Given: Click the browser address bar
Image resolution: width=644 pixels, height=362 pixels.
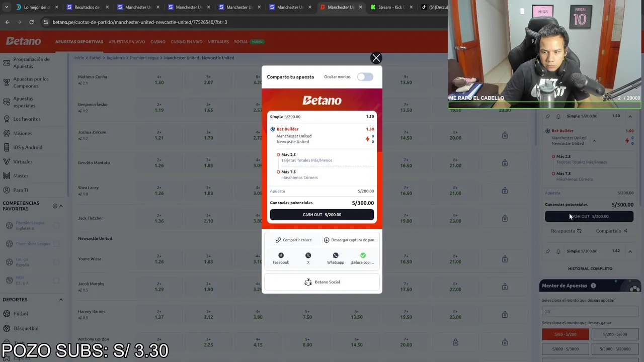Looking at the screenshot, I should tap(242, 22).
